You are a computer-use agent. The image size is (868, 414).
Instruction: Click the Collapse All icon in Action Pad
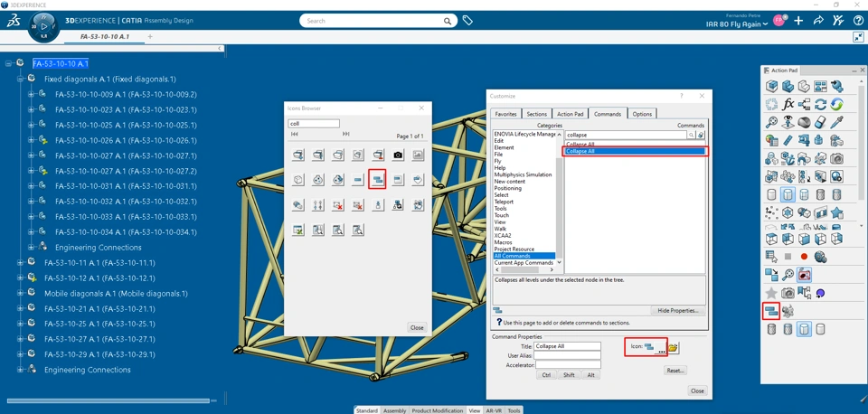[770, 311]
